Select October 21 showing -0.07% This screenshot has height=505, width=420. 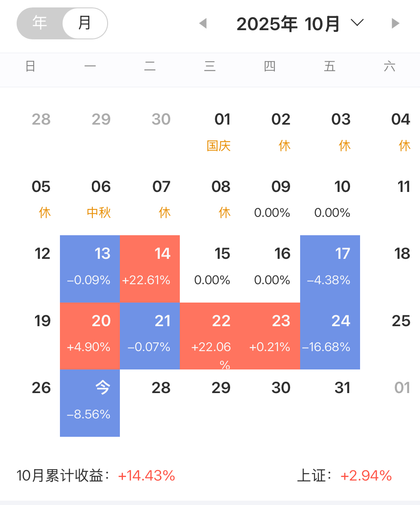point(150,336)
